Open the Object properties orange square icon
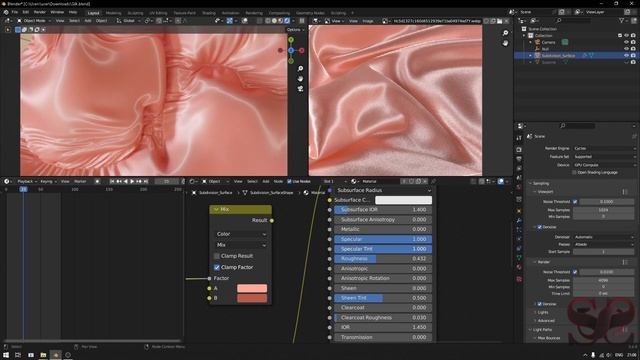 pyautogui.click(x=519, y=211)
